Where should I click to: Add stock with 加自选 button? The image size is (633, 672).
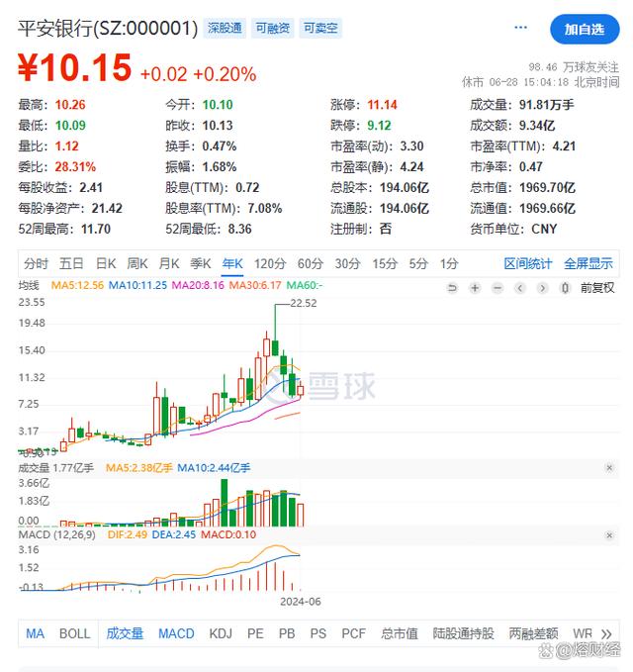(585, 29)
